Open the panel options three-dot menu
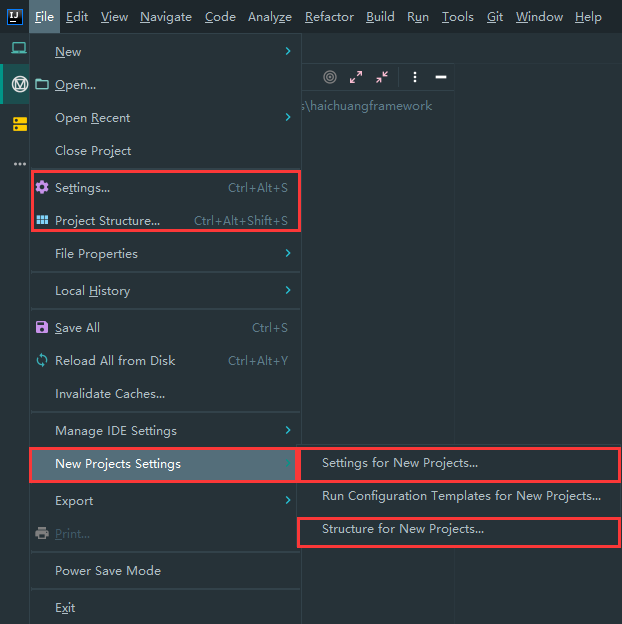 415,77
